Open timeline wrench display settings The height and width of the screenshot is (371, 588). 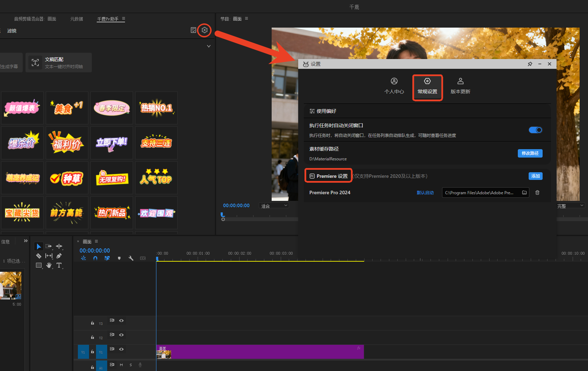tap(131, 258)
